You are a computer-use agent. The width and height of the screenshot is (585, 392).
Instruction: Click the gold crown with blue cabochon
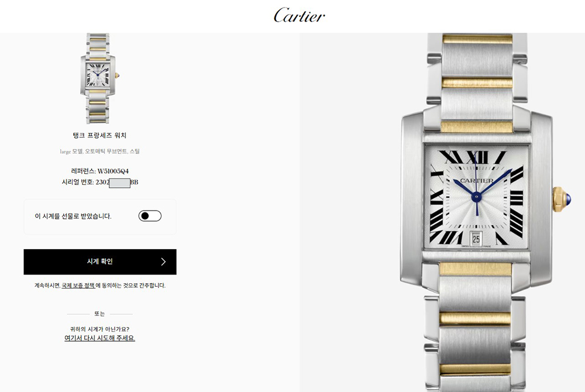pyautogui.click(x=562, y=200)
